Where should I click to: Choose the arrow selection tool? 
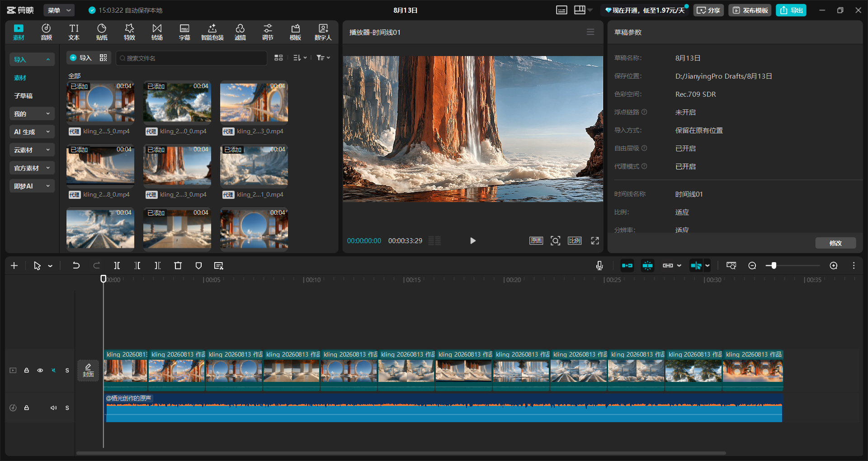pos(37,266)
